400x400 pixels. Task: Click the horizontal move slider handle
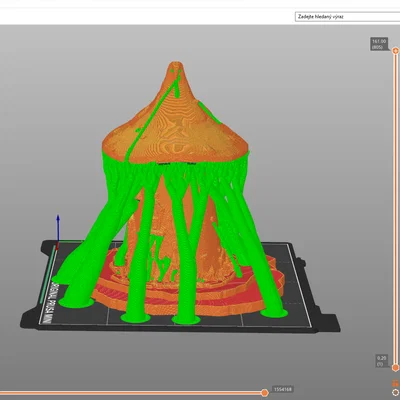click(265, 393)
